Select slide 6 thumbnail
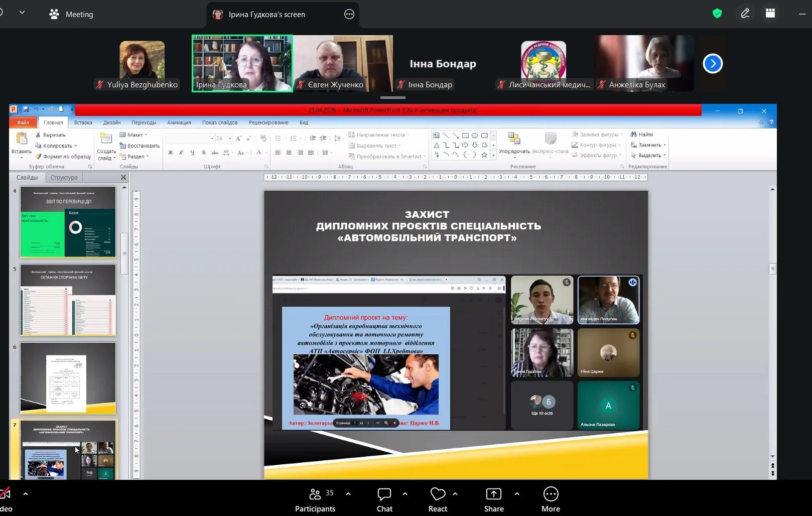812x516 pixels. (x=68, y=378)
